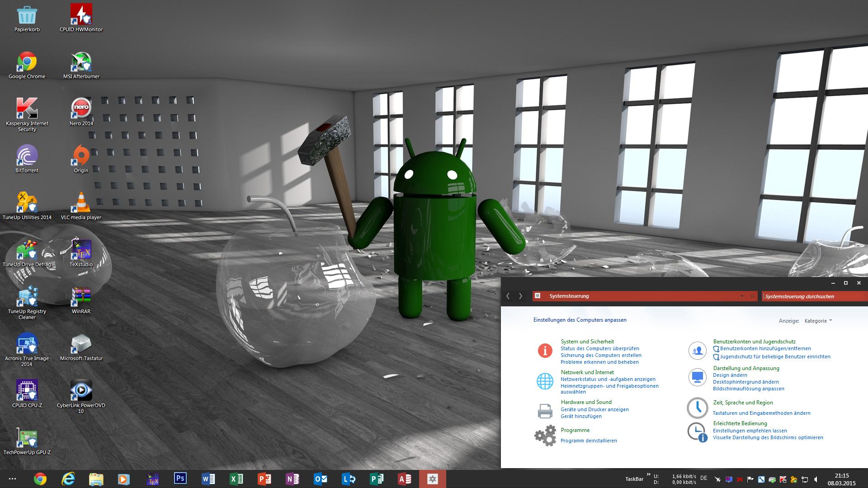Viewport: 868px width, 488px height.
Task: Go forward in Systemsteuerung window
Action: point(520,296)
